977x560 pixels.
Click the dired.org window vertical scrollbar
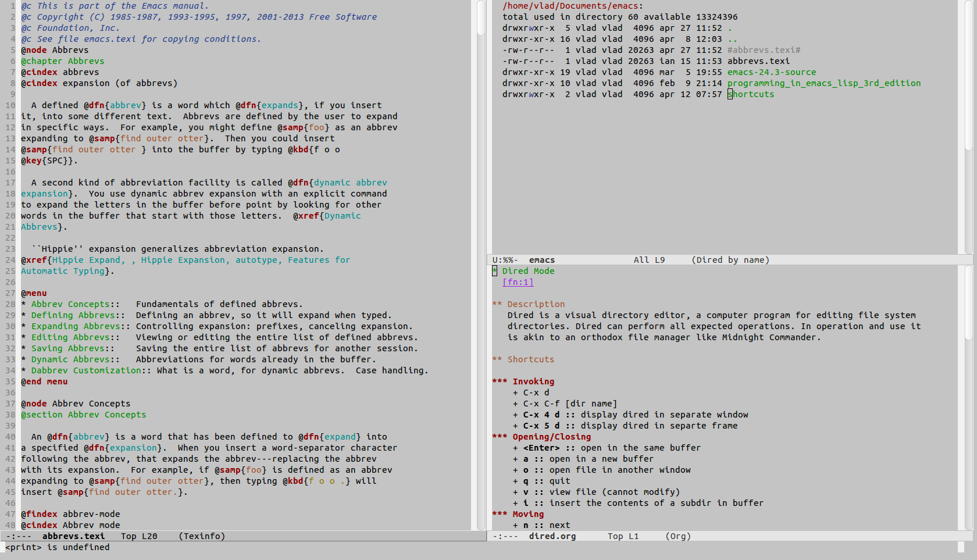[968, 398]
